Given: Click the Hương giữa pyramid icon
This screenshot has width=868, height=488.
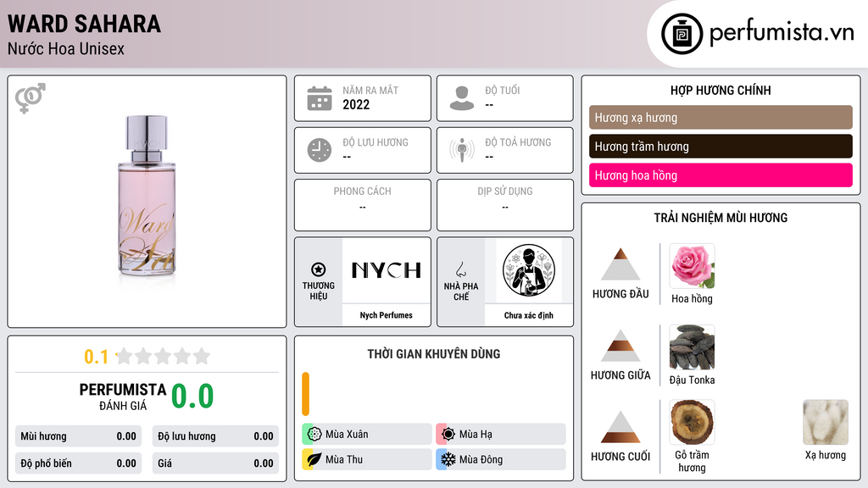Looking at the screenshot, I should click(620, 346).
